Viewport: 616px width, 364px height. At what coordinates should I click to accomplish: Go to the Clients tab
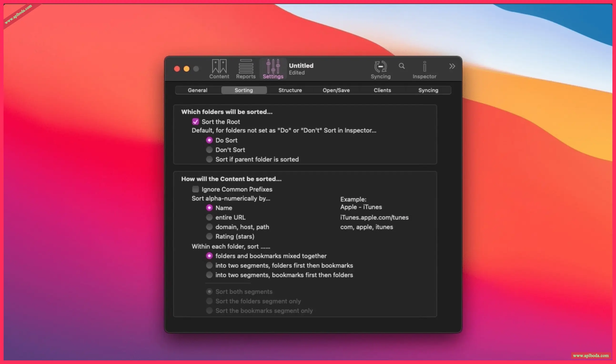pos(382,90)
